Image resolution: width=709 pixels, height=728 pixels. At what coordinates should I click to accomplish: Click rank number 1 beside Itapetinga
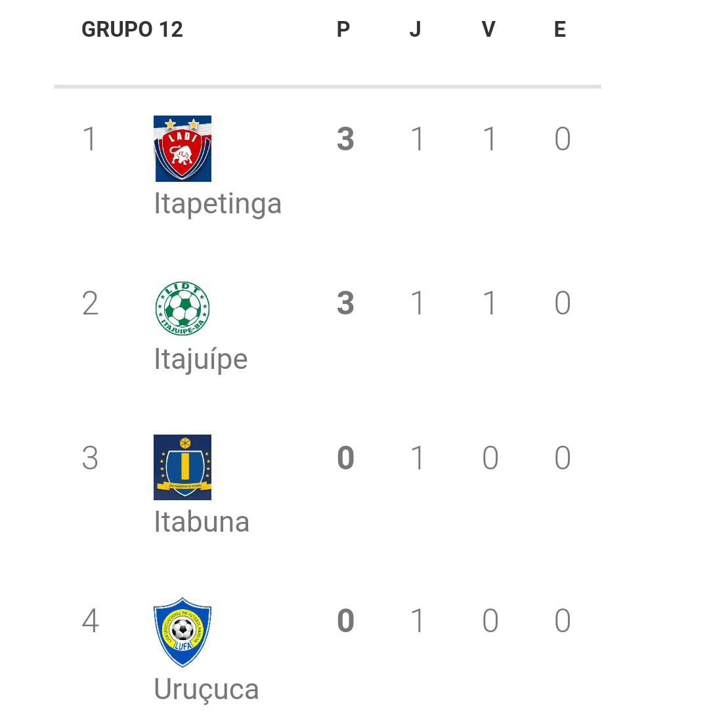coord(90,139)
